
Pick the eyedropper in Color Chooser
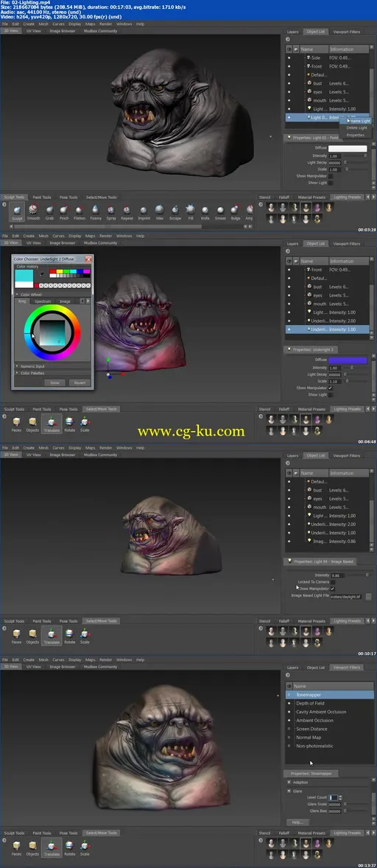(41, 274)
